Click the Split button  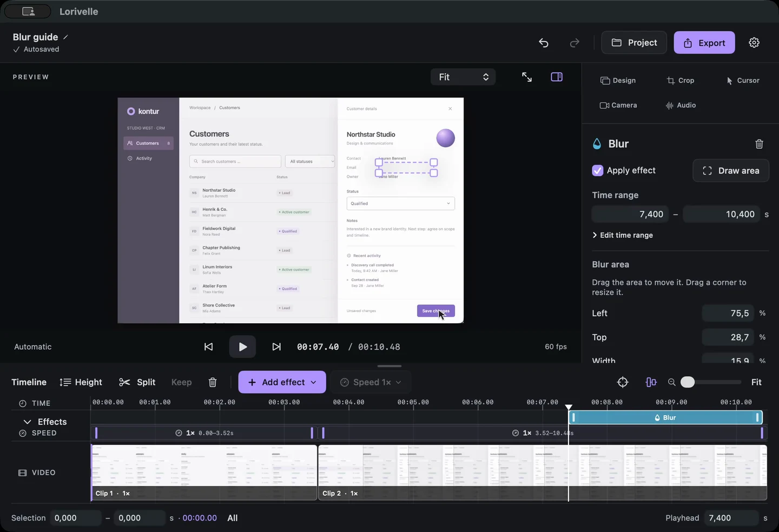click(x=137, y=382)
